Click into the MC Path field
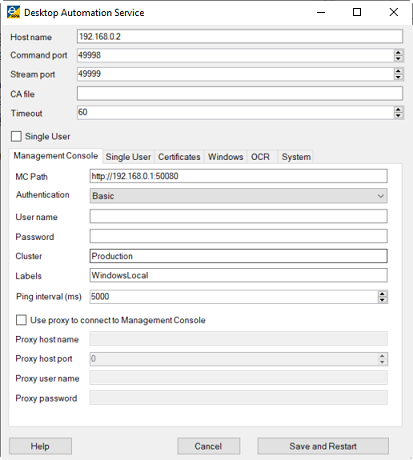The image size is (413, 460). (x=238, y=176)
